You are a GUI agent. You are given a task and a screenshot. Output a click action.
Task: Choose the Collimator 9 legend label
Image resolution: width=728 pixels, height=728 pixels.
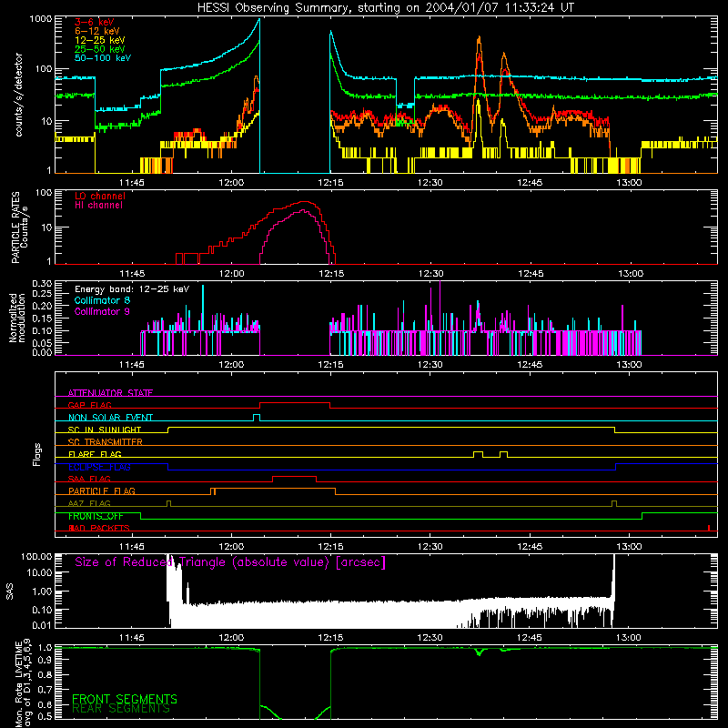(x=102, y=311)
